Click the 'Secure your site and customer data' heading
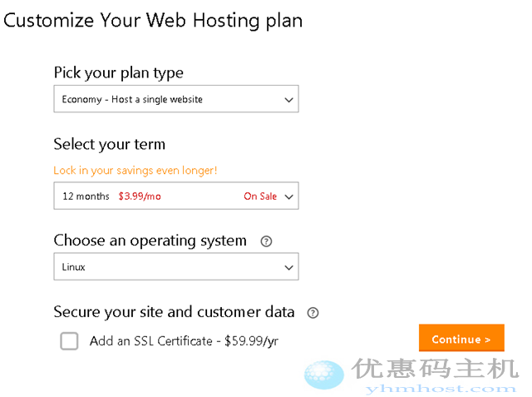Screen dimensions: 532x397 [174, 312]
